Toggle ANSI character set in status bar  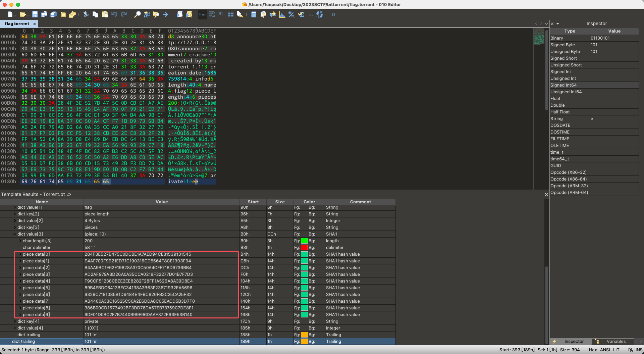[605, 350]
